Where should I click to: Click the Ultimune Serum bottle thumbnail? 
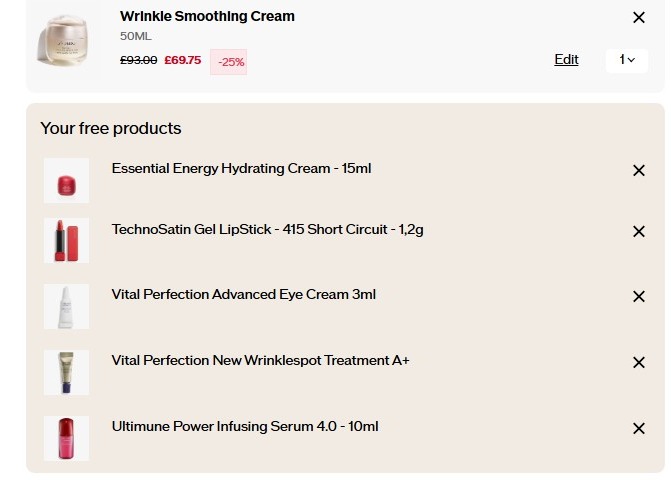(67, 438)
